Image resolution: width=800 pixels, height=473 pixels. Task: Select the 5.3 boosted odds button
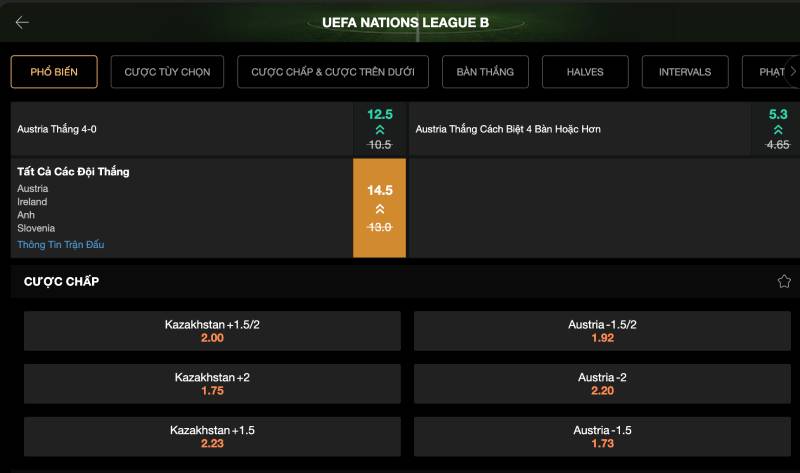pos(777,129)
